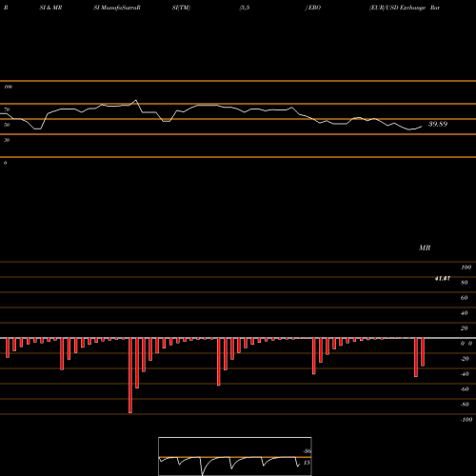Click the MR panel label

pyautogui.click(x=425, y=248)
